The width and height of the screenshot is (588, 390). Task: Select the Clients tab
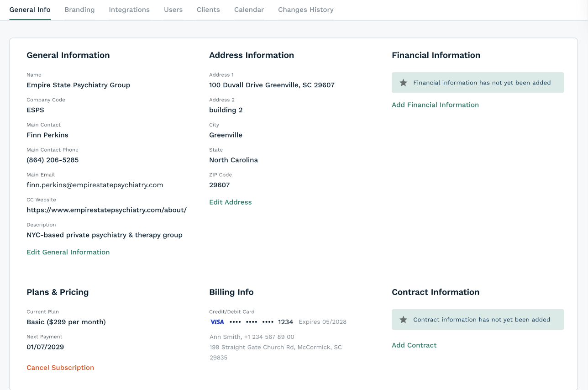pyautogui.click(x=208, y=10)
